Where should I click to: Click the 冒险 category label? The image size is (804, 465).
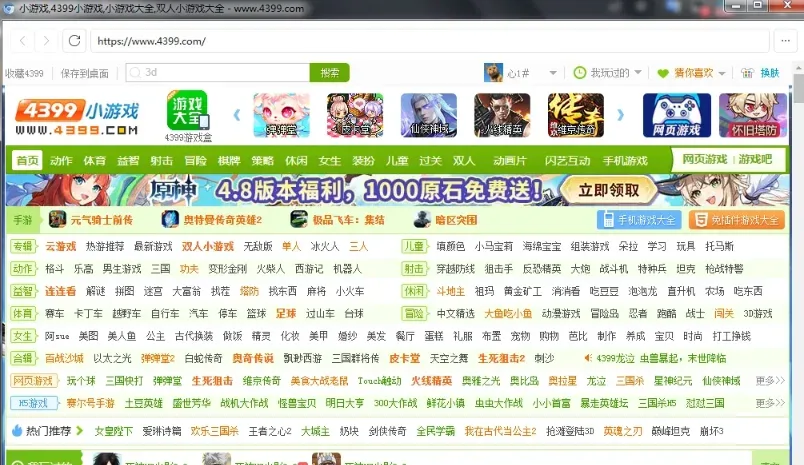414,313
